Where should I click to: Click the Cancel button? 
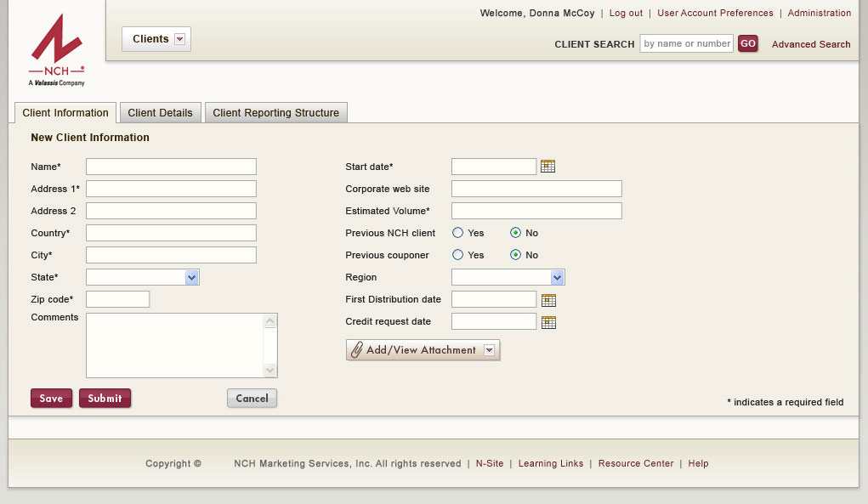point(252,399)
